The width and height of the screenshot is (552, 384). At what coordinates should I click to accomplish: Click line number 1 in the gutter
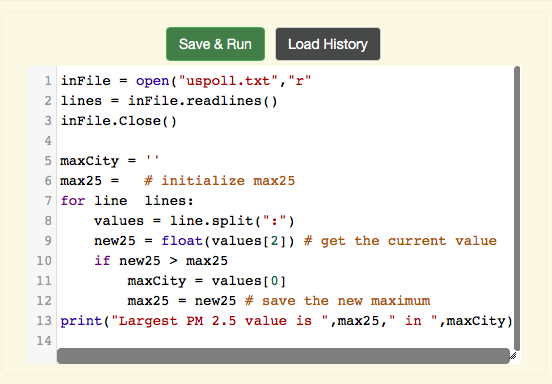click(48, 81)
